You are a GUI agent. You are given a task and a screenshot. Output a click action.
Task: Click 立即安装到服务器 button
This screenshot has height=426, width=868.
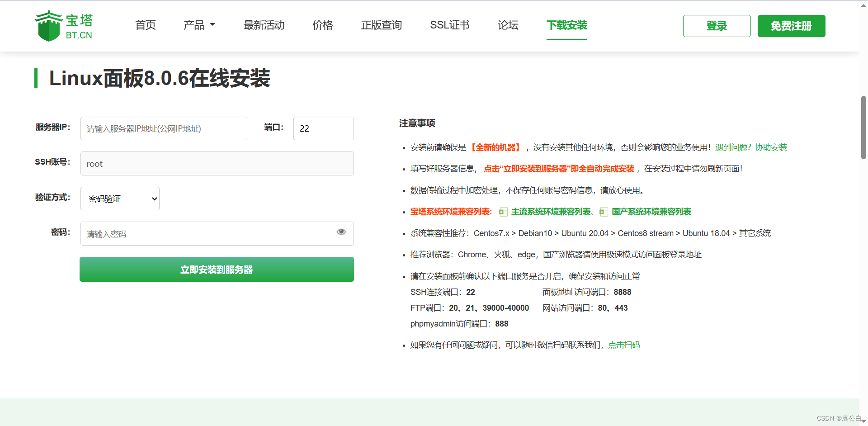pyautogui.click(x=217, y=270)
